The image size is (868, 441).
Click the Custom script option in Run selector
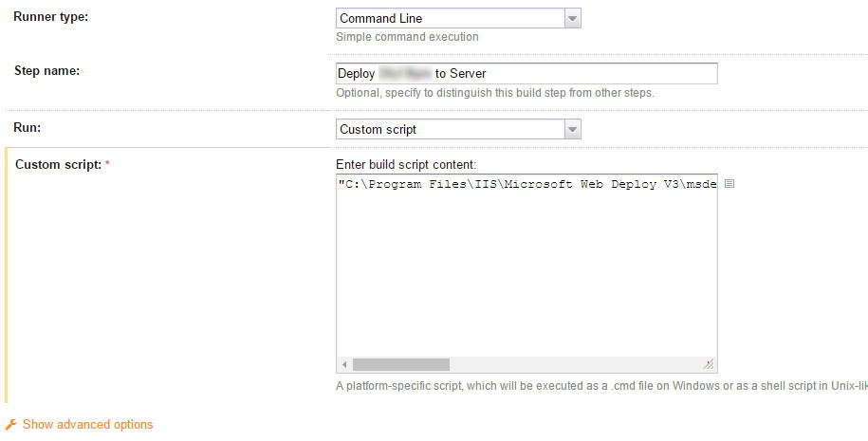450,129
